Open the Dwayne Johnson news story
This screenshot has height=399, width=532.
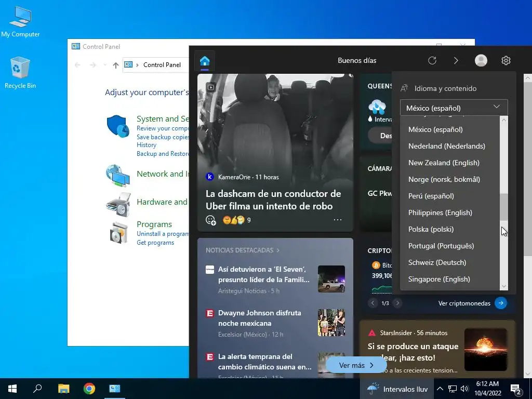pos(260,318)
